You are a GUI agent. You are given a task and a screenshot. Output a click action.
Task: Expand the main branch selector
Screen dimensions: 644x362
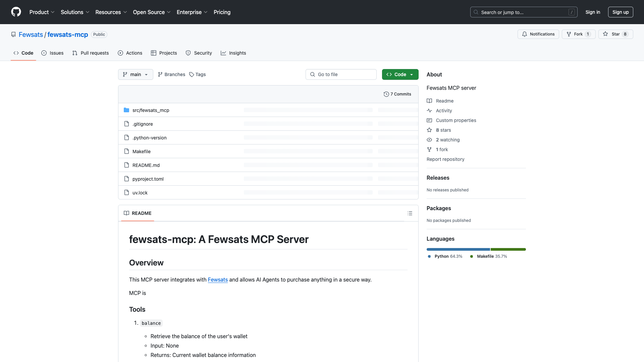pyautogui.click(x=135, y=74)
